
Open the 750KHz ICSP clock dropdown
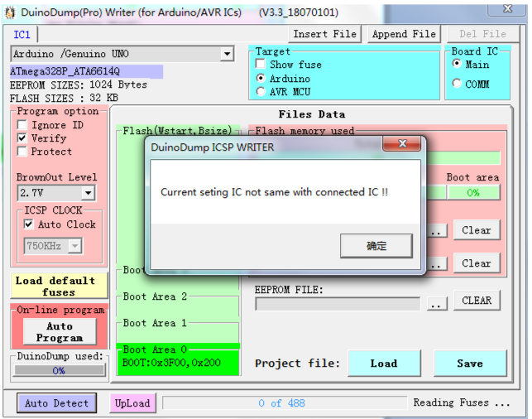point(74,245)
